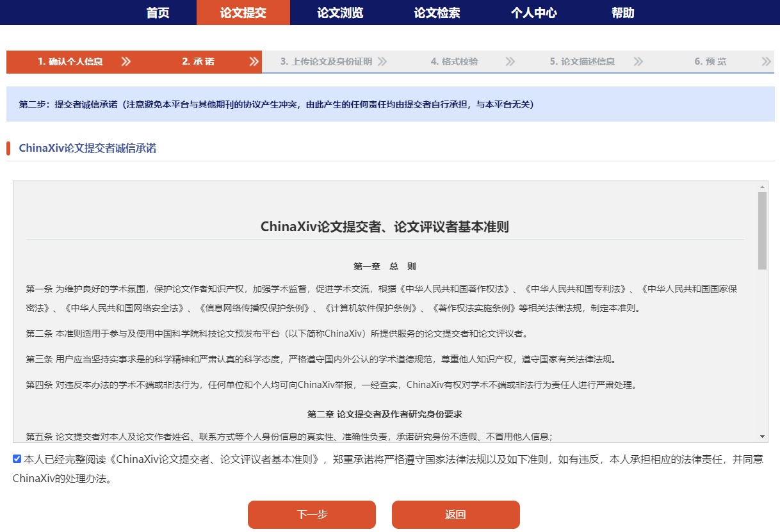Click the 帮助 help menu item
Viewport: 780px width, 532px height.
pos(622,13)
